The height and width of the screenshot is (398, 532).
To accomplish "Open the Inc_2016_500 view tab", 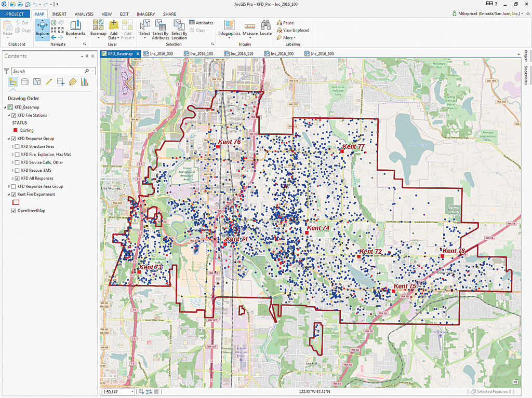I will 320,53.
